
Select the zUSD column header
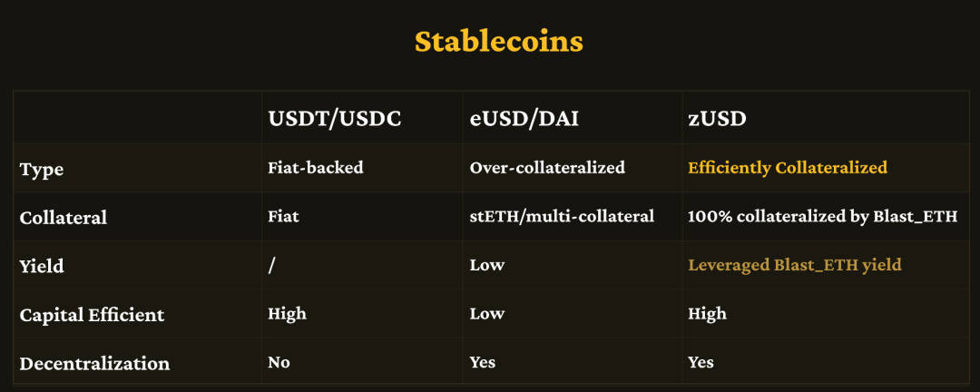coord(717,119)
